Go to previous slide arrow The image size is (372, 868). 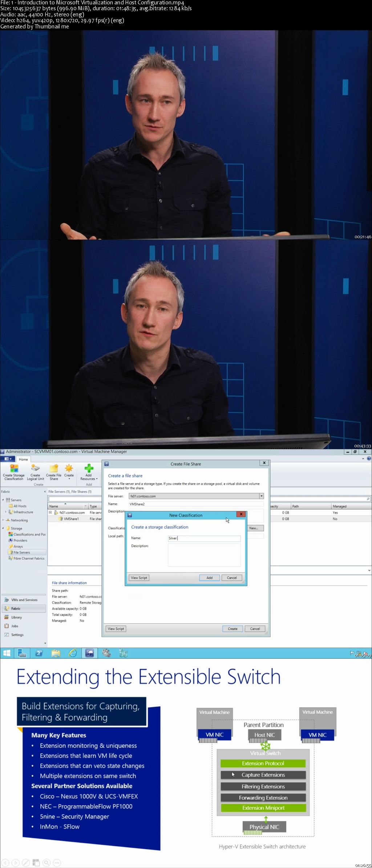point(5,863)
